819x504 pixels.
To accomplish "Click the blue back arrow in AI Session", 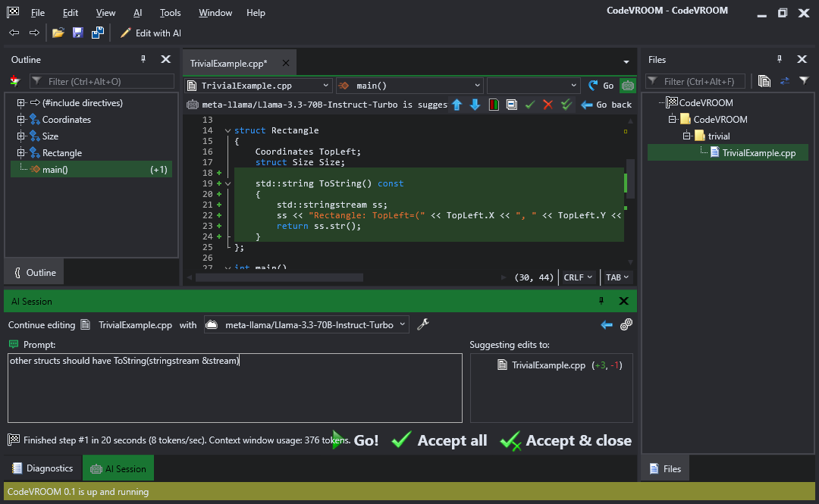I will (x=607, y=325).
